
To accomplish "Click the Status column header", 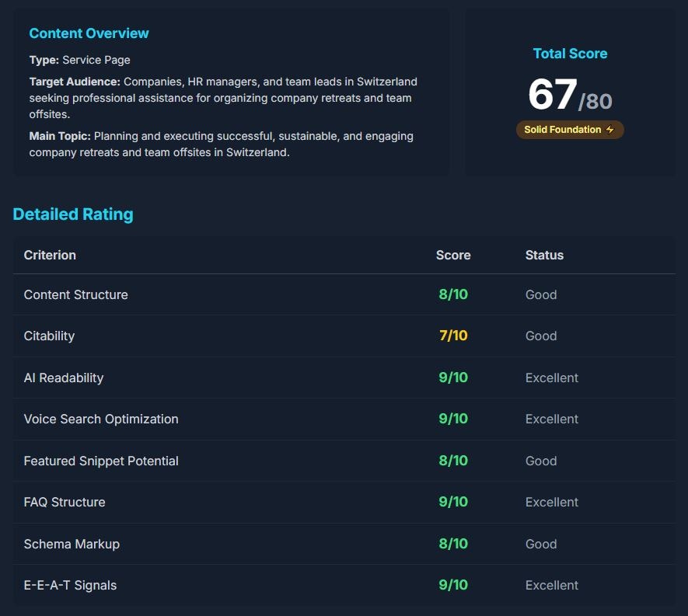I will pos(544,255).
